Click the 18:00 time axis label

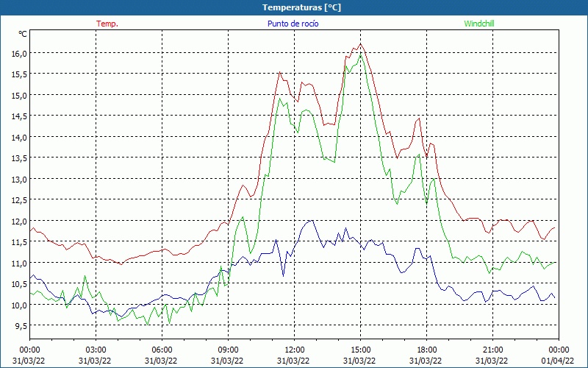click(x=427, y=350)
